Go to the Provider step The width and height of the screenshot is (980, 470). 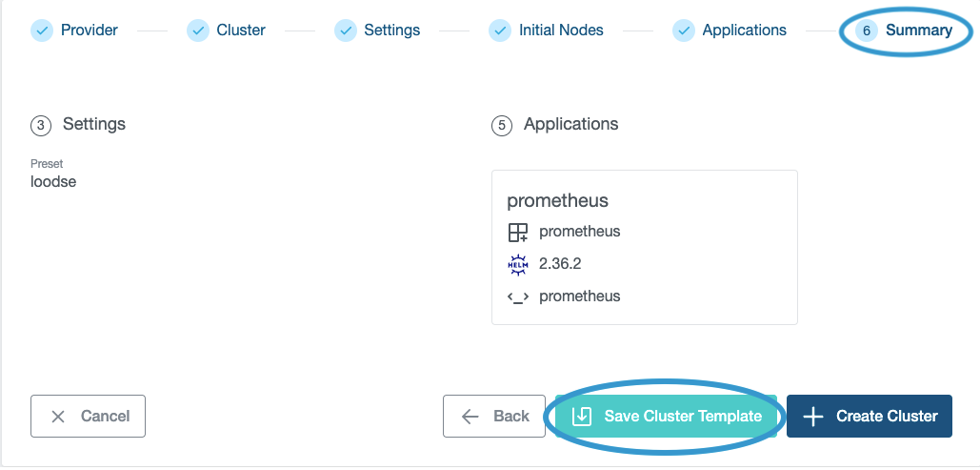click(89, 31)
